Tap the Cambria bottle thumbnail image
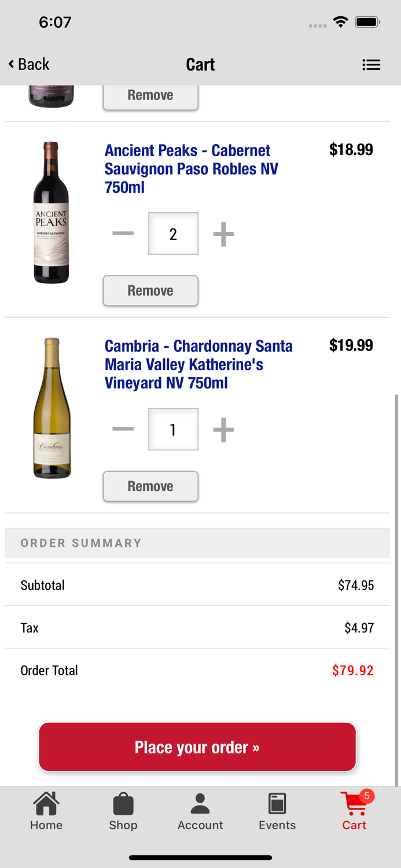 [51, 408]
